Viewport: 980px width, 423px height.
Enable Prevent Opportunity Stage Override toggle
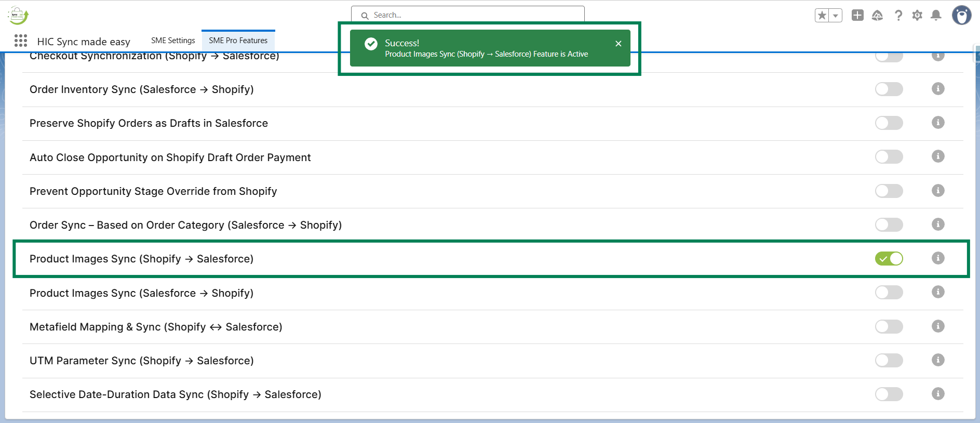click(x=889, y=191)
